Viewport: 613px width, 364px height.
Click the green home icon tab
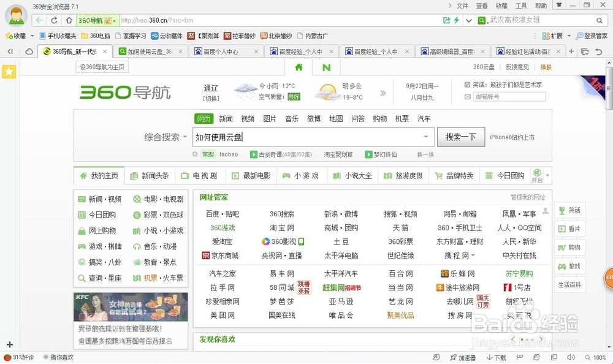[299, 67]
